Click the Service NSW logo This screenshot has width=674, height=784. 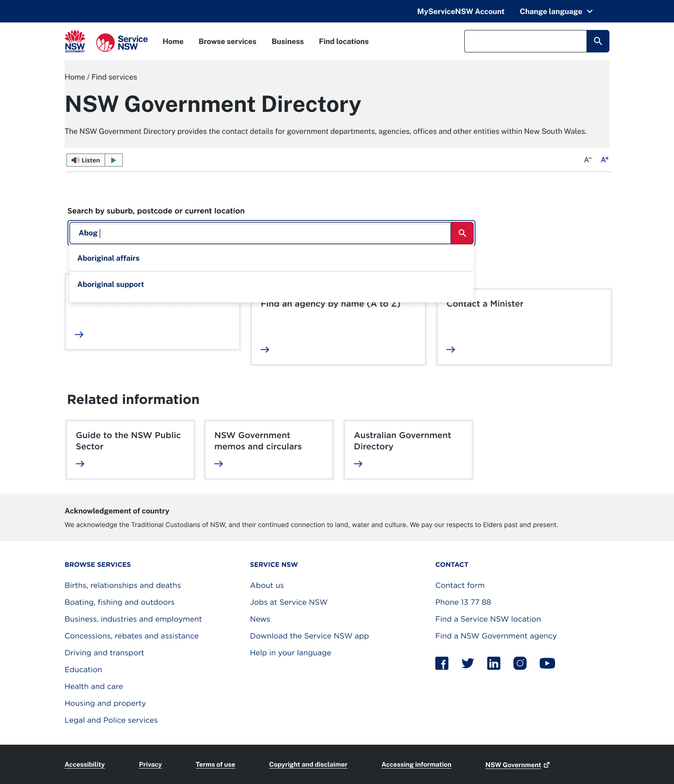point(122,42)
